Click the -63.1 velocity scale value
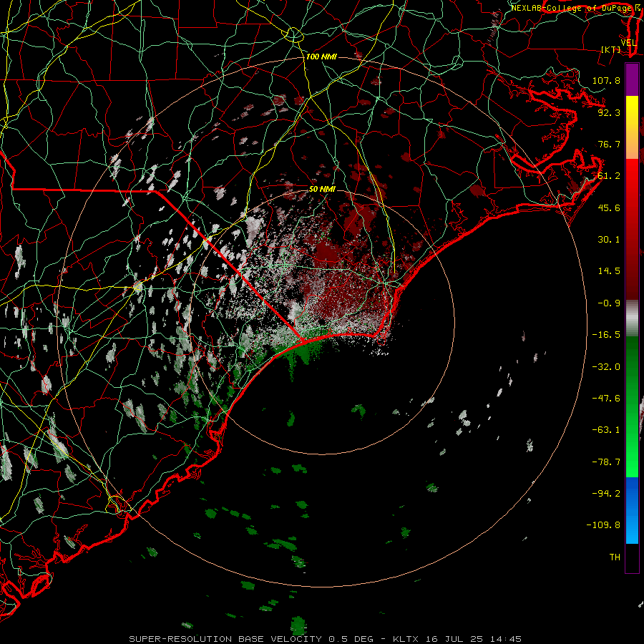 click(606, 430)
